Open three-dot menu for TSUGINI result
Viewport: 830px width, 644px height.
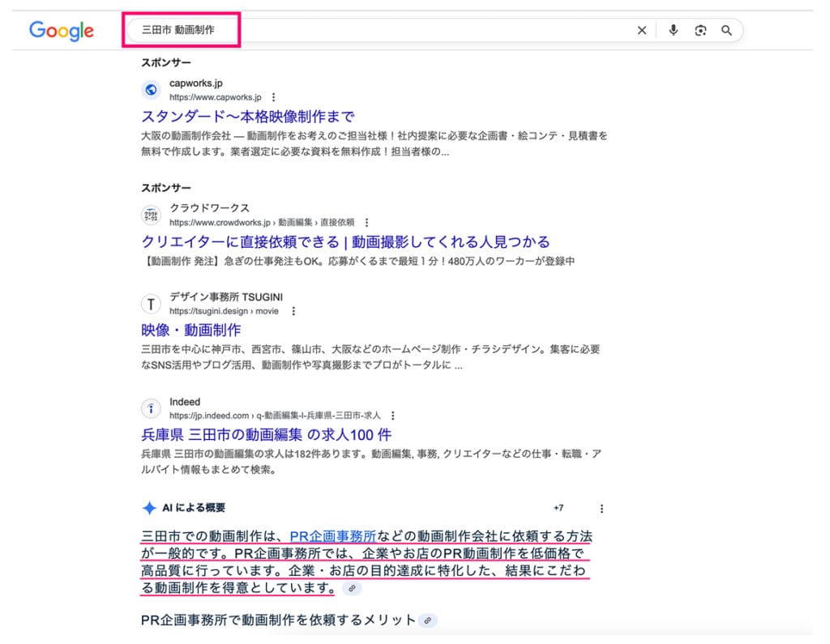[x=293, y=311]
